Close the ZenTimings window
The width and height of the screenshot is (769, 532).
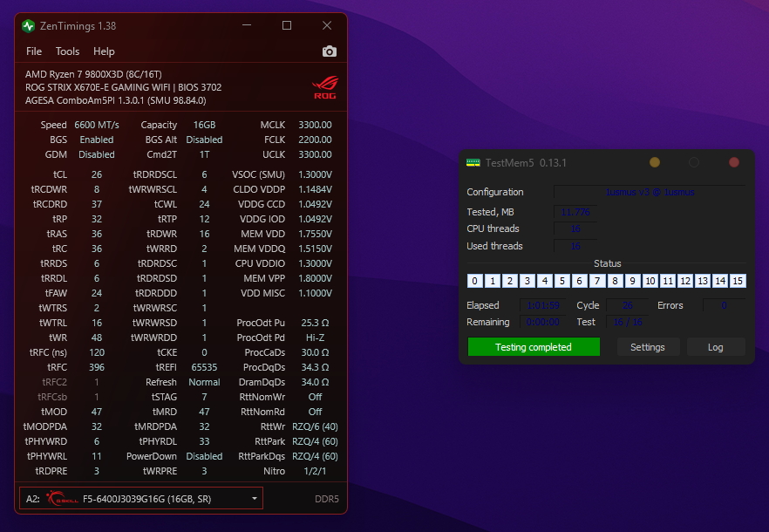point(327,25)
